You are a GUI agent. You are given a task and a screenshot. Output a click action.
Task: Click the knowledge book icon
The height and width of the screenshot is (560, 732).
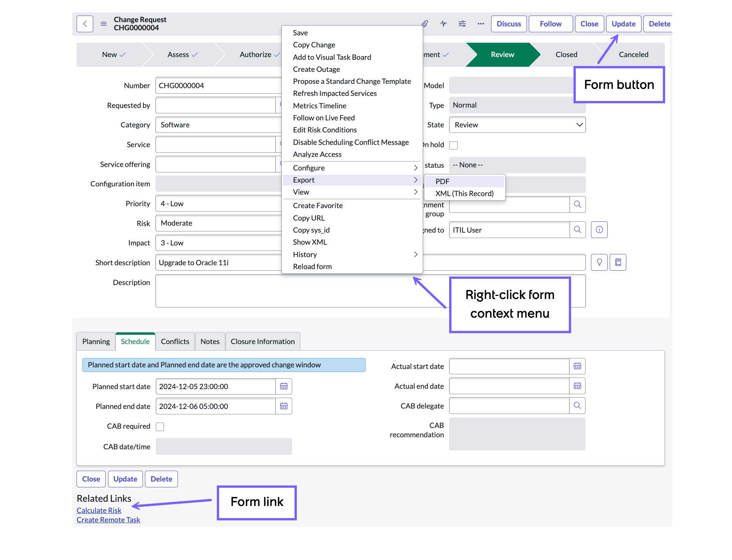[x=618, y=262]
